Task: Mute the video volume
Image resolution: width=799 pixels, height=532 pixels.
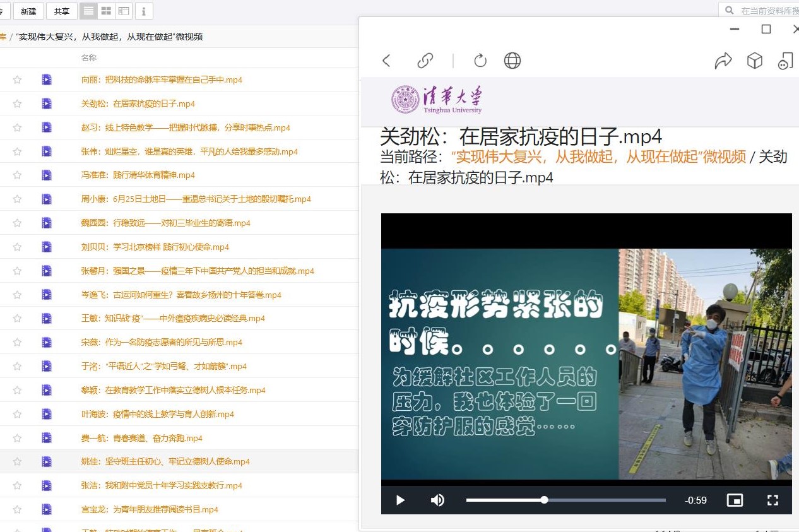Action: point(437,500)
